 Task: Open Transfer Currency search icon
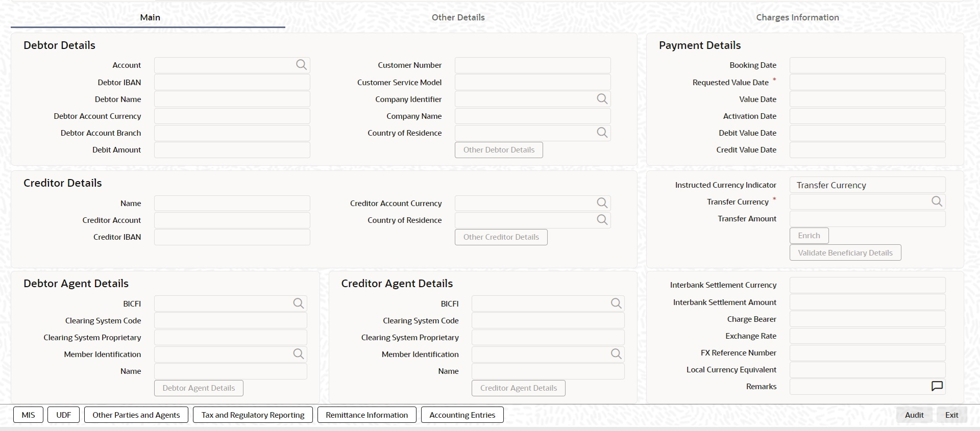[937, 201]
